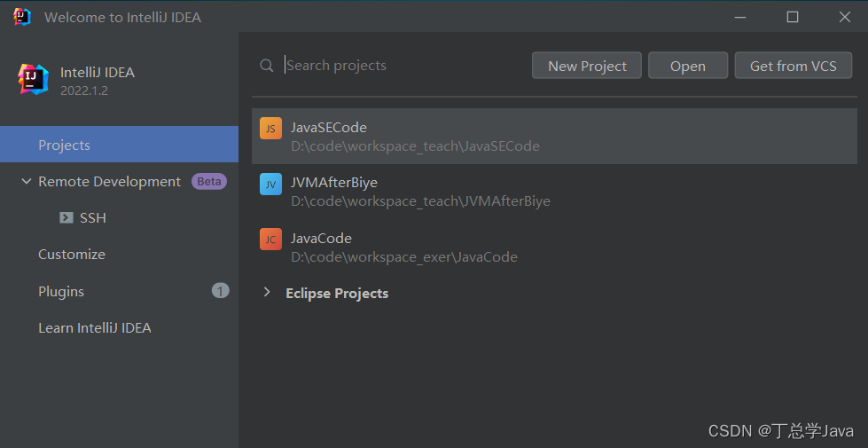Collapse the Remote Development section
Image resolution: width=868 pixels, height=448 pixels.
click(26, 181)
